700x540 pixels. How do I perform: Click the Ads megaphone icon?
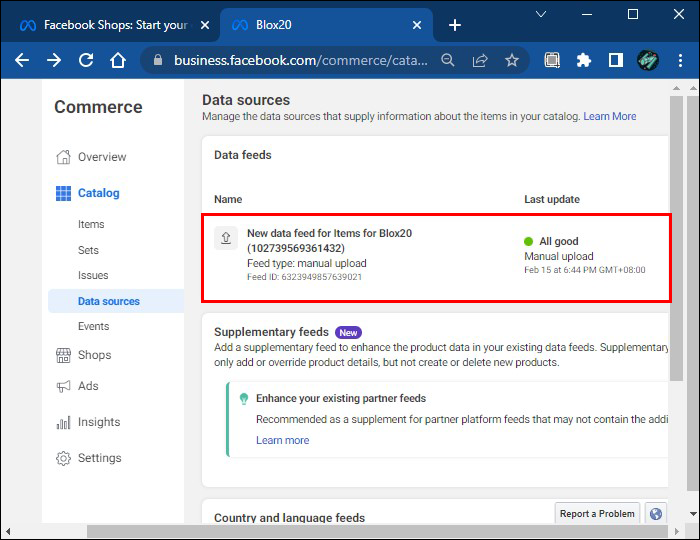click(64, 386)
